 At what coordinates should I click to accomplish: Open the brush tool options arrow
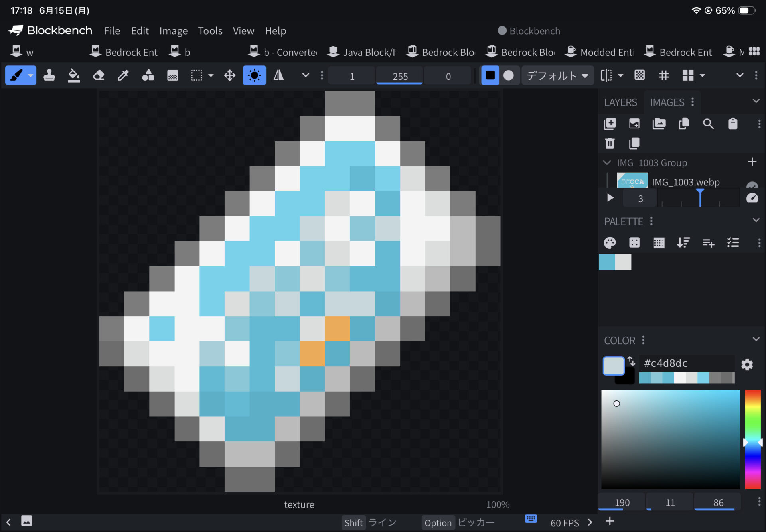[30, 75]
